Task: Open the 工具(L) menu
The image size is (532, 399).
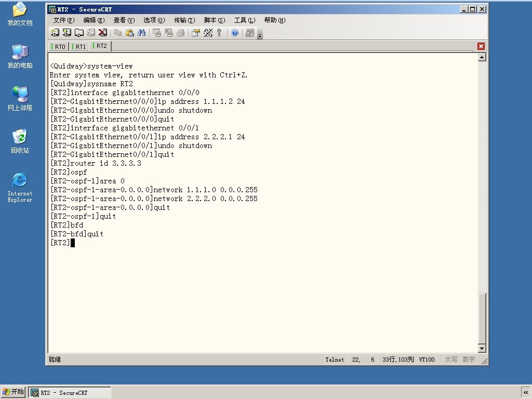Action: tap(245, 20)
